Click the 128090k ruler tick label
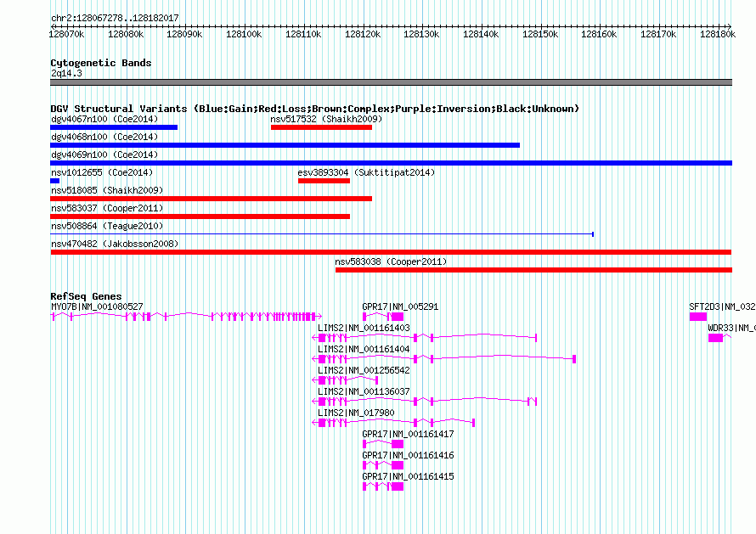Viewport: 756px width, 534px height. [x=184, y=34]
